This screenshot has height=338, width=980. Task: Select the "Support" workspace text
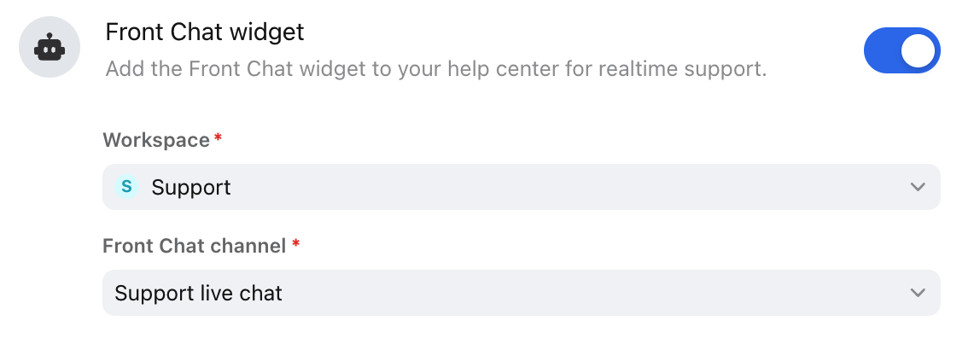191,188
